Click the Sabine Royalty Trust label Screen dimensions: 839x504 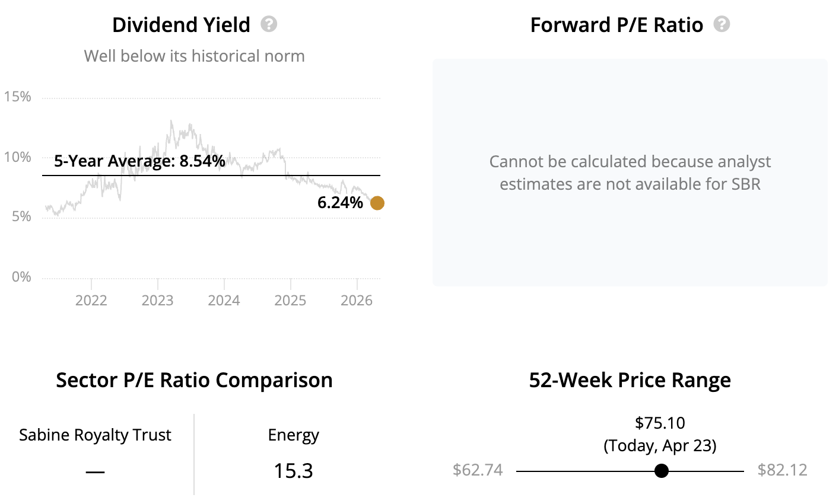click(x=95, y=435)
